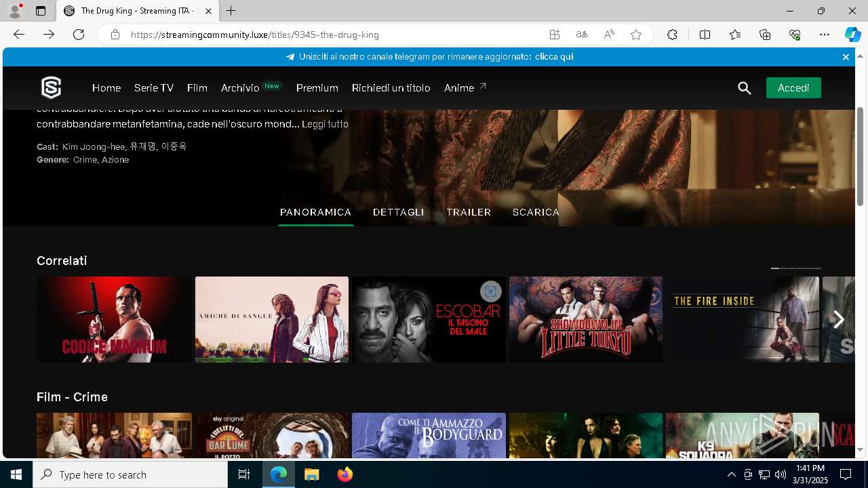
Task: Open browser essentials heart icon
Action: point(795,35)
